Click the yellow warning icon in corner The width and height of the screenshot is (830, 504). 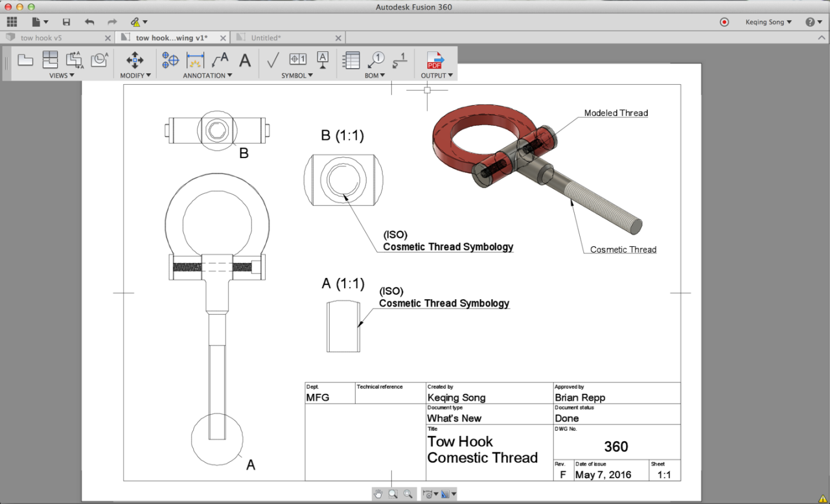point(822,498)
